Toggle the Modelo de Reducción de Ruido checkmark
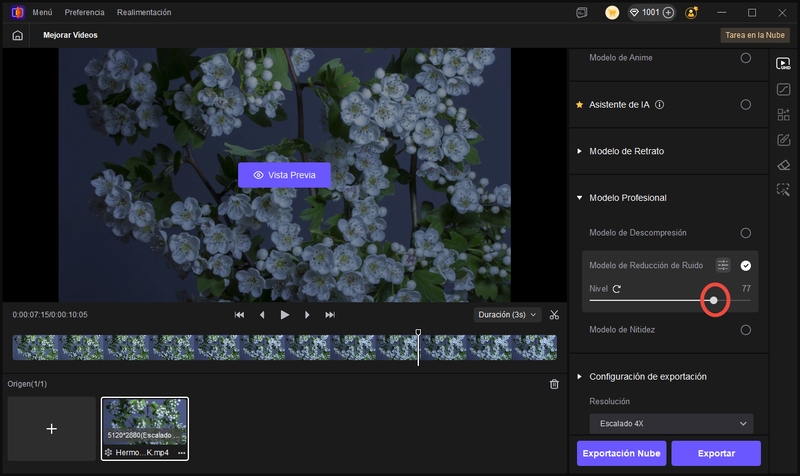 click(x=745, y=265)
